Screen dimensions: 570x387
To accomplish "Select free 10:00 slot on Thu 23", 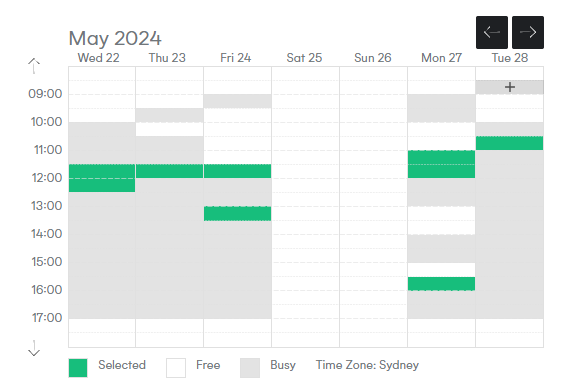I will 169,129.
